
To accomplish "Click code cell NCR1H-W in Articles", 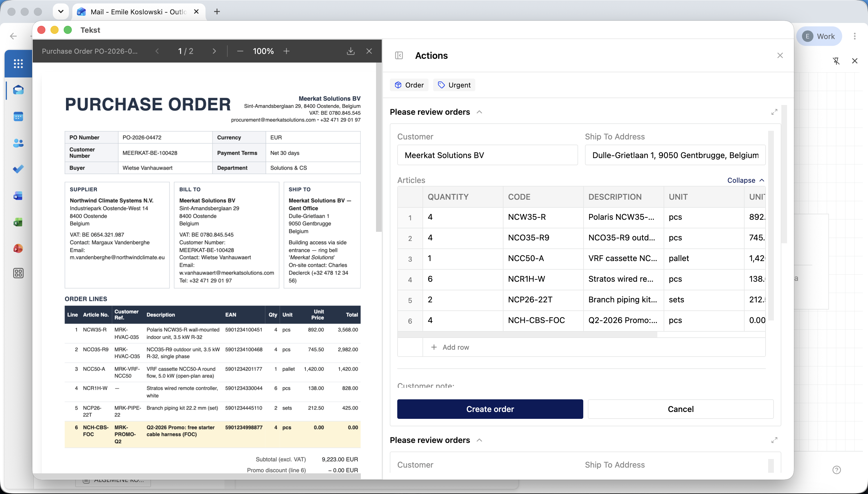I will [543, 279].
